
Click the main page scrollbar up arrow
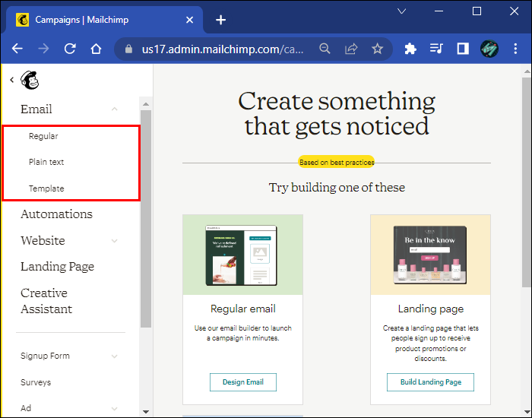coord(527,71)
